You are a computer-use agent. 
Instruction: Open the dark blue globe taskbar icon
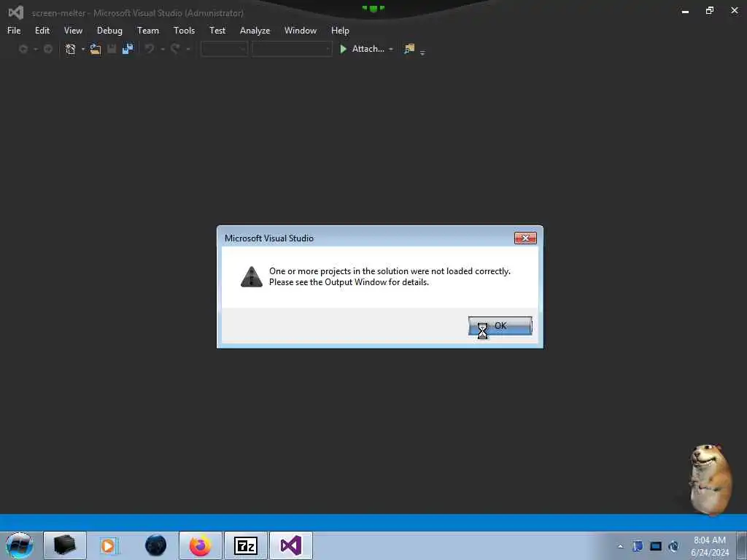point(156,545)
